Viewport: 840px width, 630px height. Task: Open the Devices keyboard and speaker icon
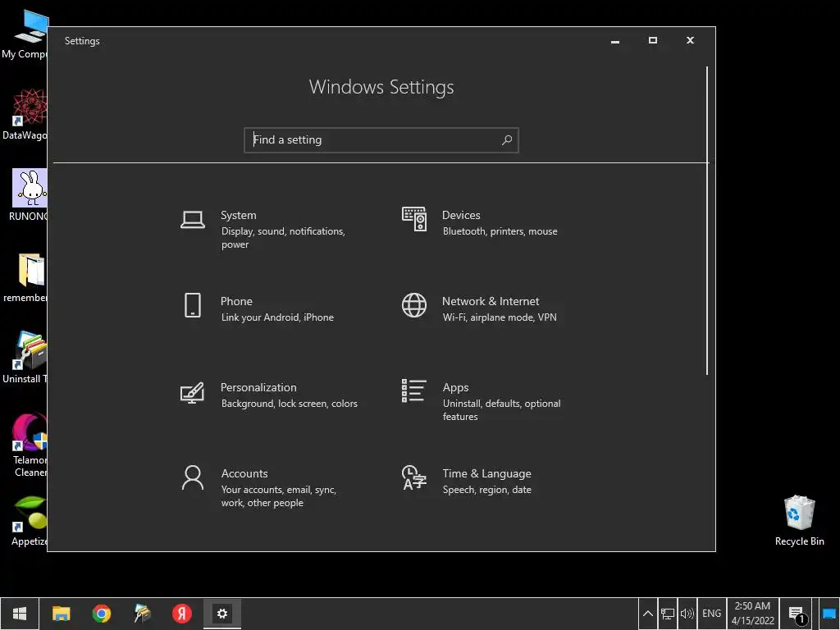[414, 219]
